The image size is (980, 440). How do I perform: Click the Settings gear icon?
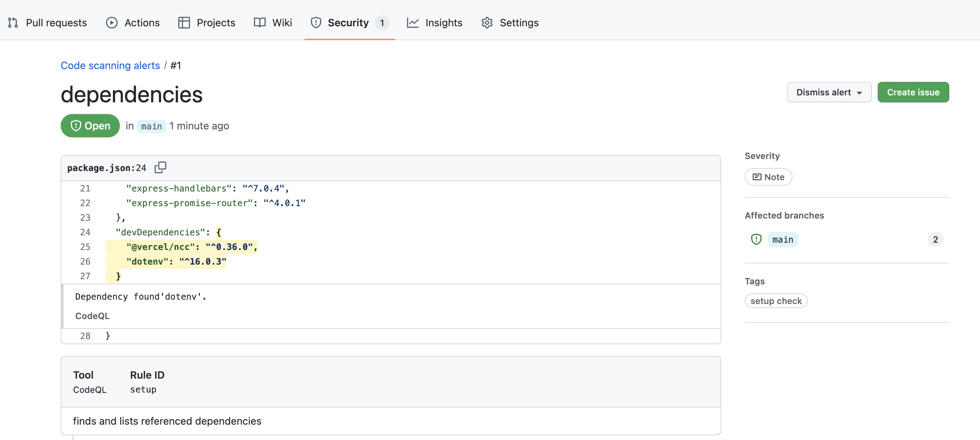tap(486, 22)
